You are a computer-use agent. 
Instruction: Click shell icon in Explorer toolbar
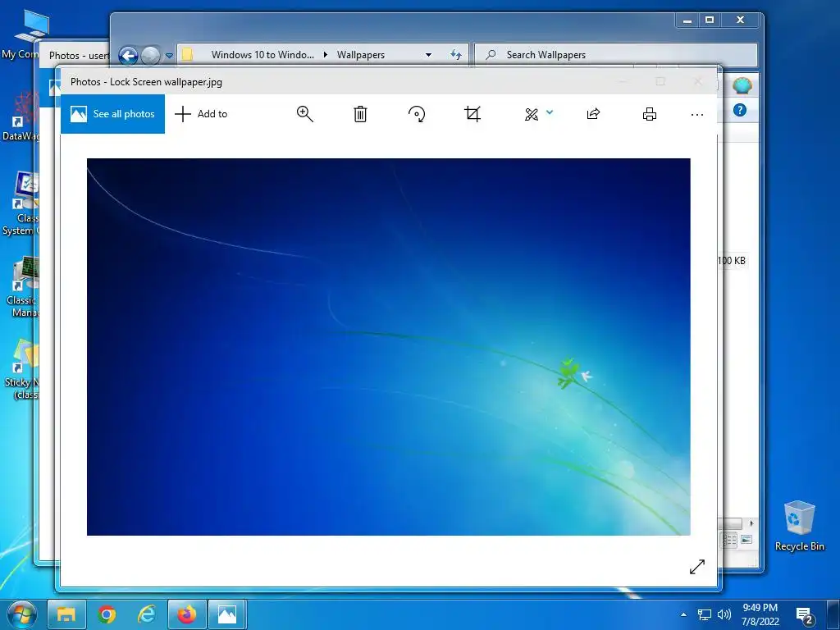click(x=742, y=85)
